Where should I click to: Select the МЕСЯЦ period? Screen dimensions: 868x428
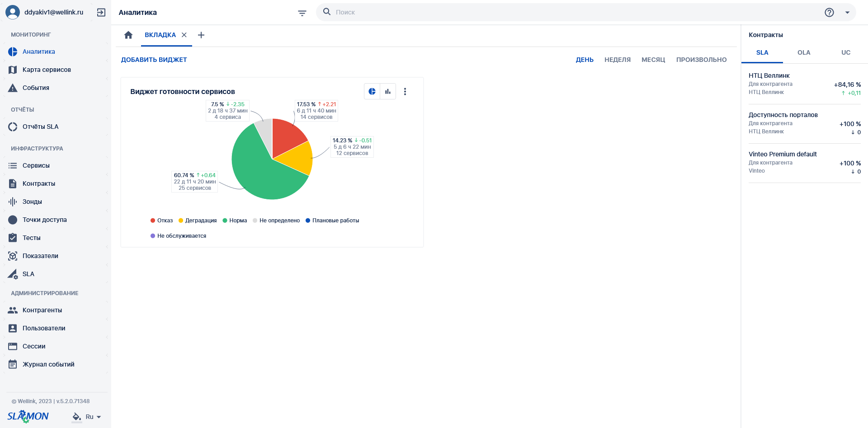pyautogui.click(x=653, y=60)
